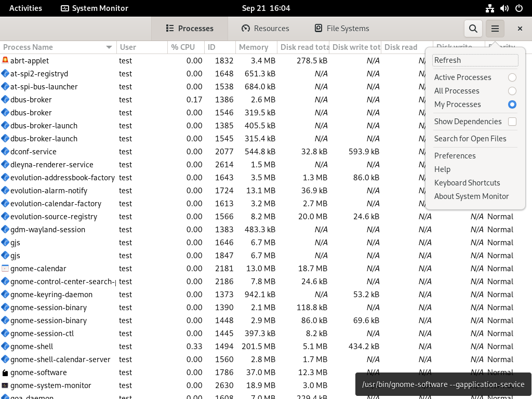This screenshot has width=532, height=399.
Task: Click the dconf-service process icon
Action: point(5,152)
